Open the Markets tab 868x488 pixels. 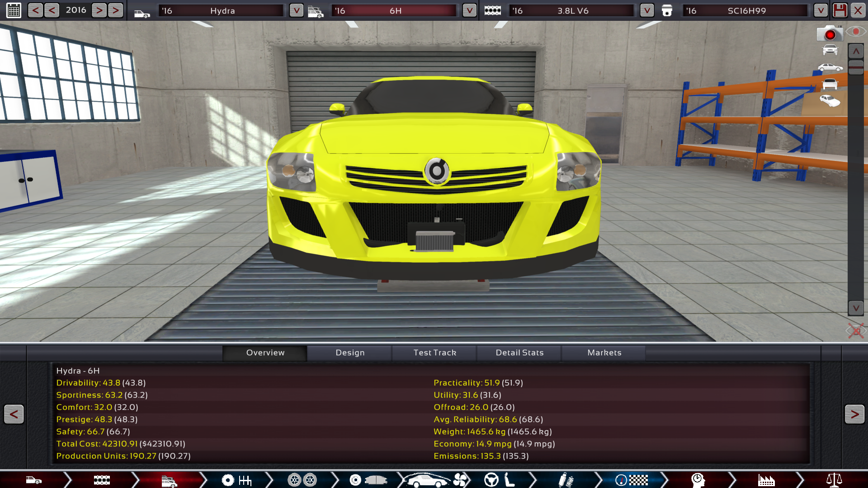tap(604, 352)
